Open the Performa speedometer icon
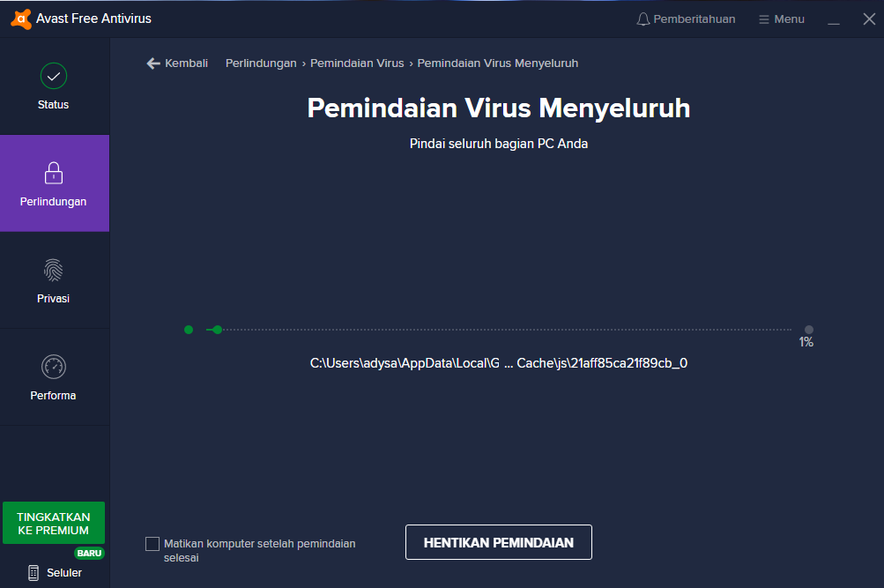This screenshot has height=588, width=884. [54, 367]
